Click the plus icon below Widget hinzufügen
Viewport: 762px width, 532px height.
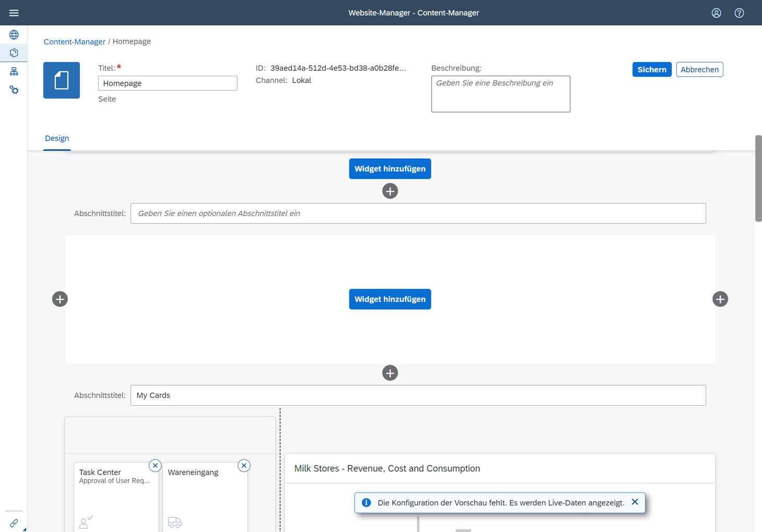pyautogui.click(x=390, y=191)
